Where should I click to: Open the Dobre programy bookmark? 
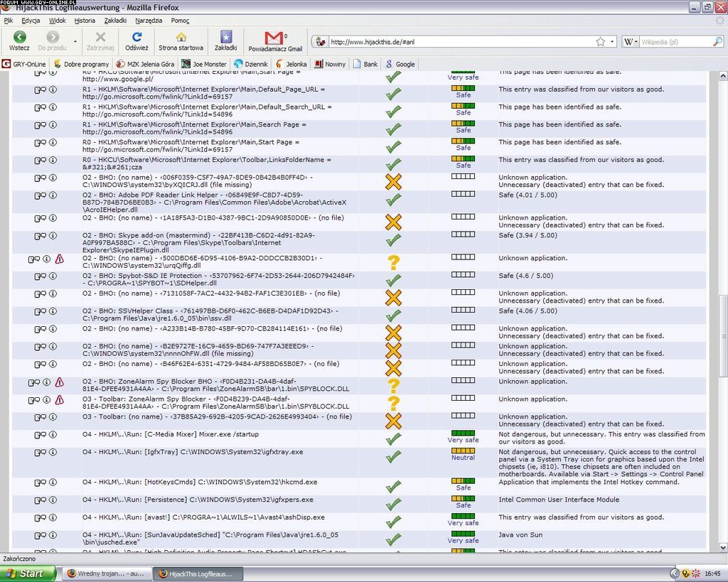81,64
